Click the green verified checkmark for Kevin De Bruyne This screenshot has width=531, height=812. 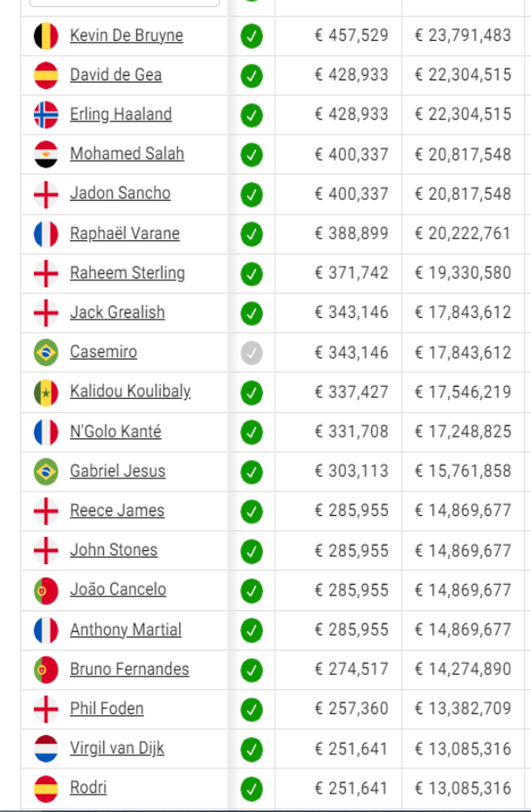[252, 37]
